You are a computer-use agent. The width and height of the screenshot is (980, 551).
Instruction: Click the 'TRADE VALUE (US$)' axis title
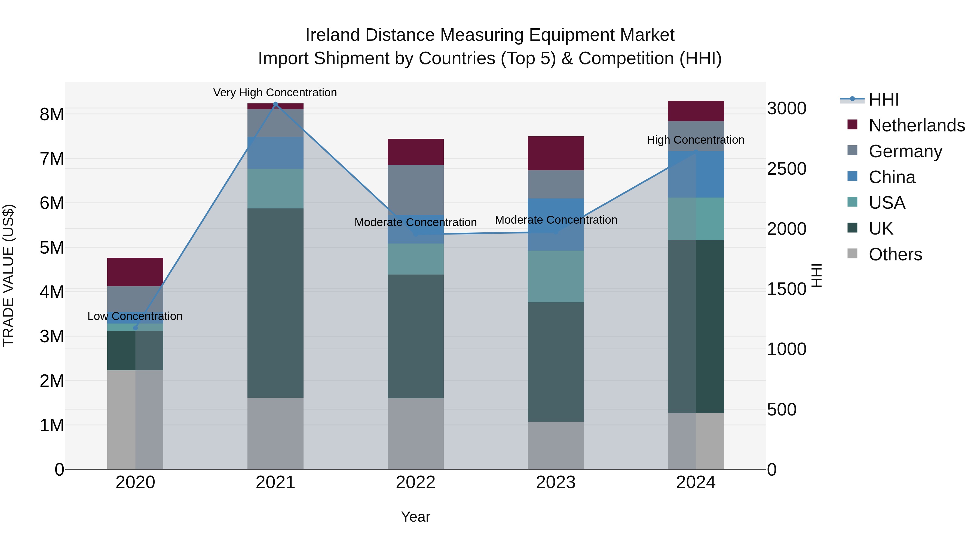[8, 275]
